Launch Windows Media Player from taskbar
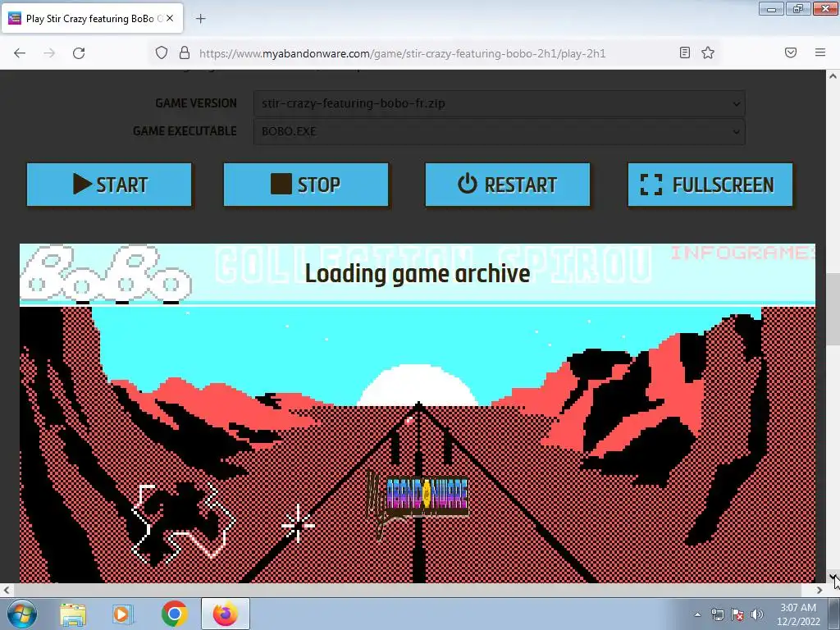Screen dimensions: 840x630 click(x=122, y=614)
